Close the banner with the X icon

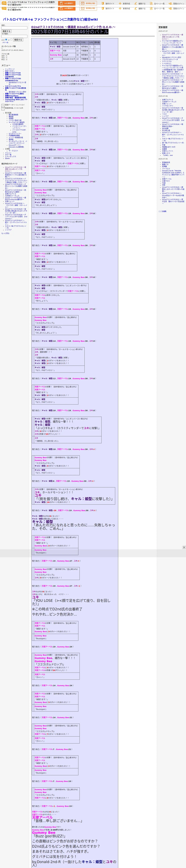(184, 548)
